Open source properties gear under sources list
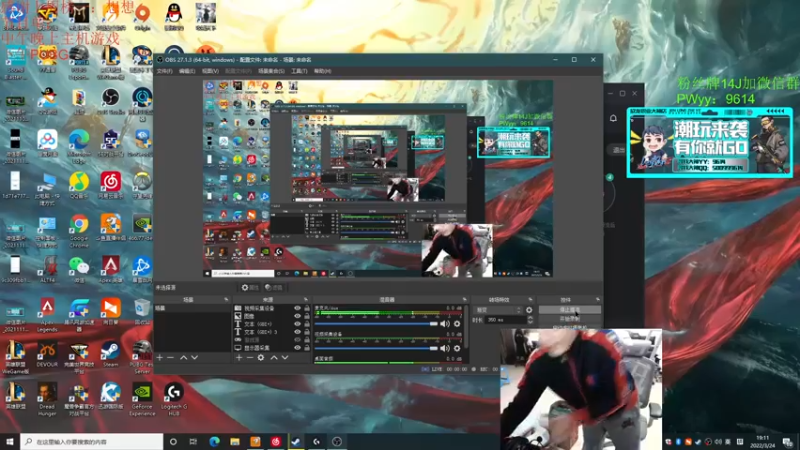This screenshot has width=800, height=450. pos(261,358)
